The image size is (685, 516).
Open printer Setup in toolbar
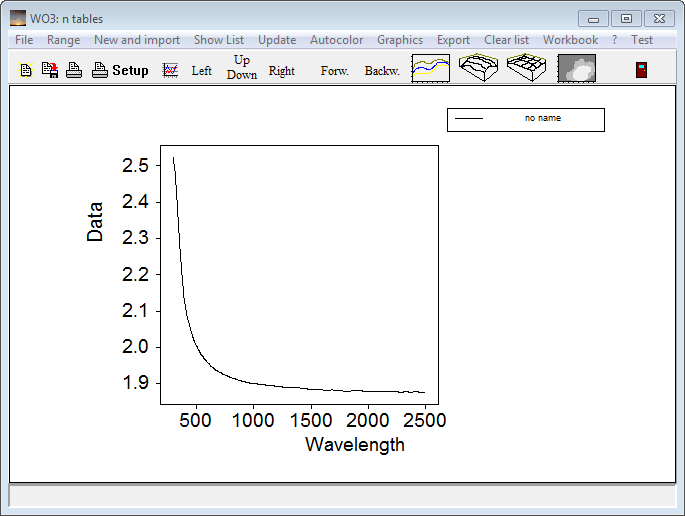(x=120, y=70)
